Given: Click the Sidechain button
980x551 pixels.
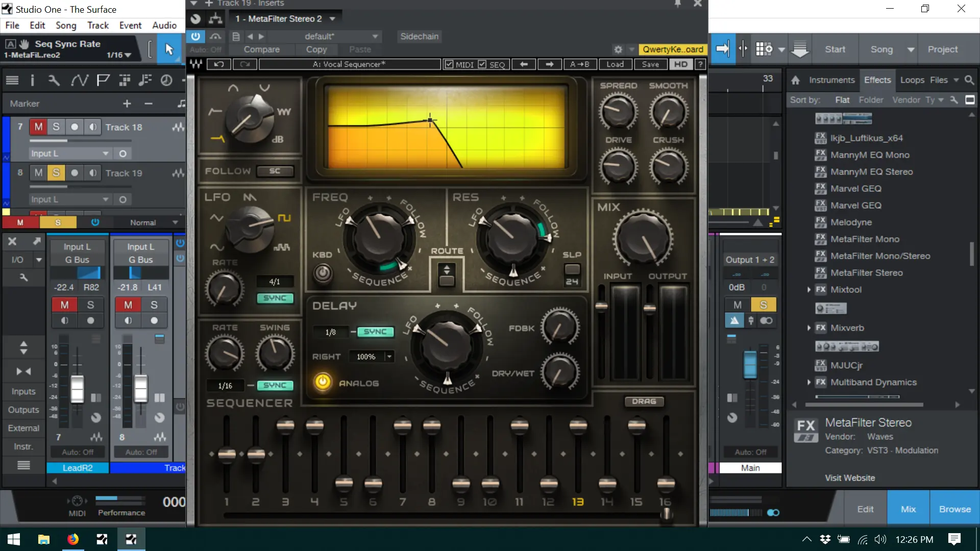Looking at the screenshot, I should tap(419, 36).
